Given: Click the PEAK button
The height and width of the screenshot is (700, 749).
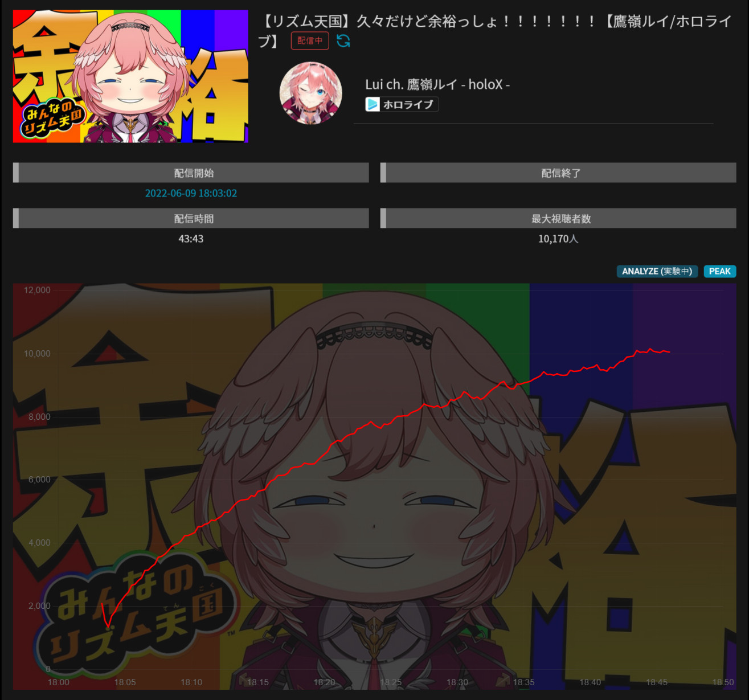Looking at the screenshot, I should pos(720,271).
